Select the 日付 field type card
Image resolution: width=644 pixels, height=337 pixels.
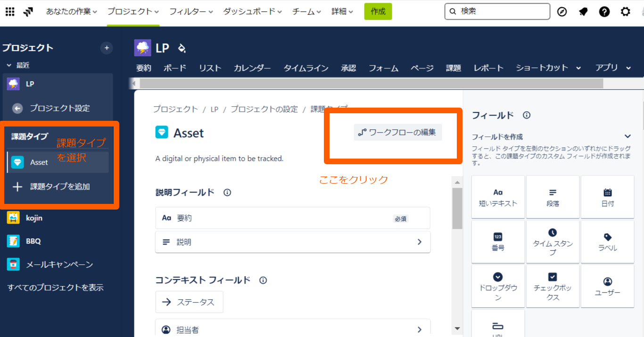(x=607, y=197)
